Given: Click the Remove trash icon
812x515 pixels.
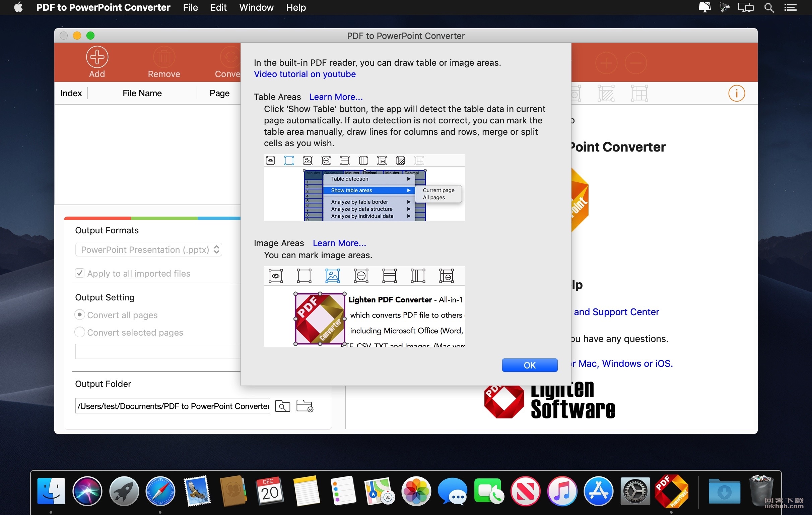Looking at the screenshot, I should tap(164, 57).
